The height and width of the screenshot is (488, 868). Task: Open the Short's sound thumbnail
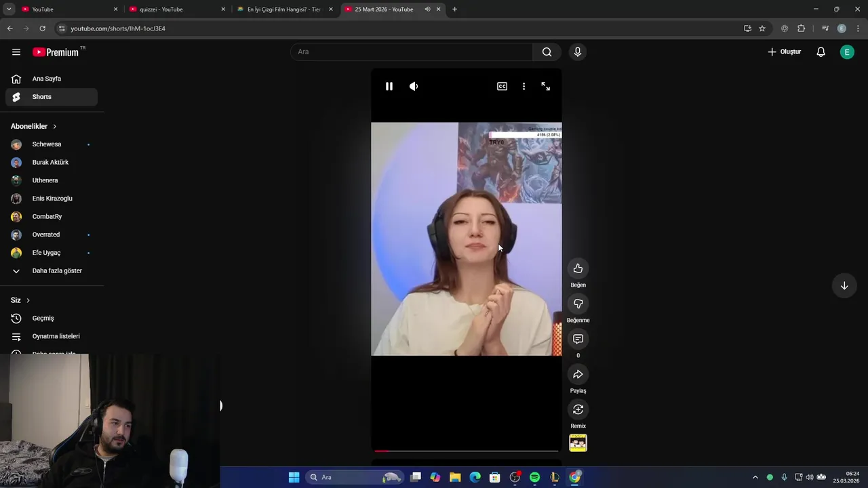pos(578,443)
